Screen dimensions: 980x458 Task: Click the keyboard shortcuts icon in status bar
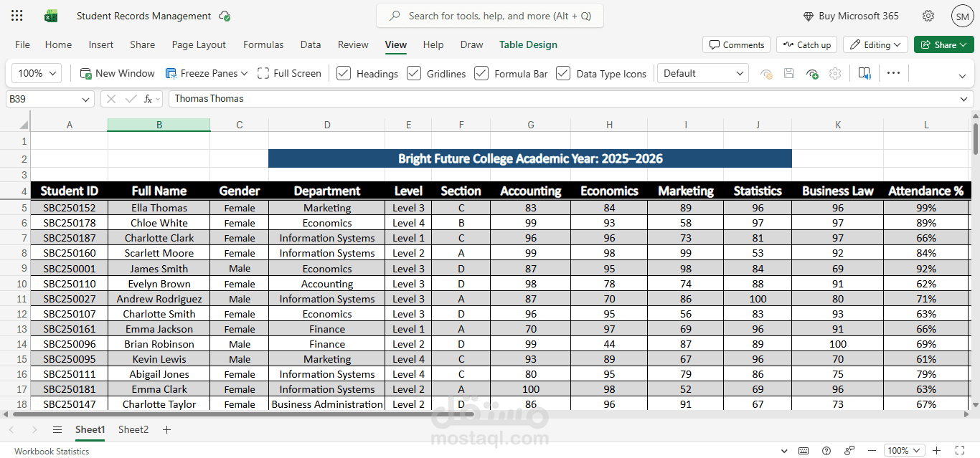click(x=804, y=451)
